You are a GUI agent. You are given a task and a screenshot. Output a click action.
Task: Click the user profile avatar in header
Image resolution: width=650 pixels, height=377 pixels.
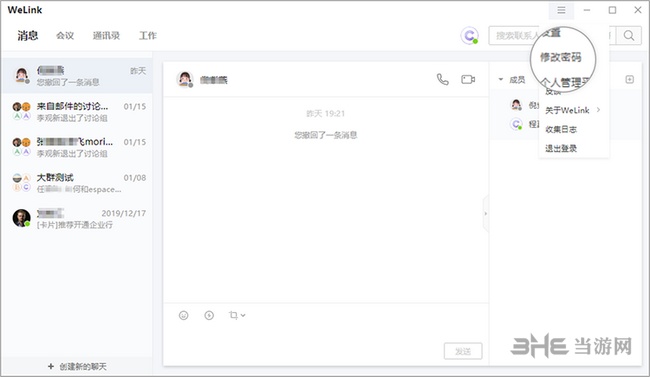coord(470,36)
